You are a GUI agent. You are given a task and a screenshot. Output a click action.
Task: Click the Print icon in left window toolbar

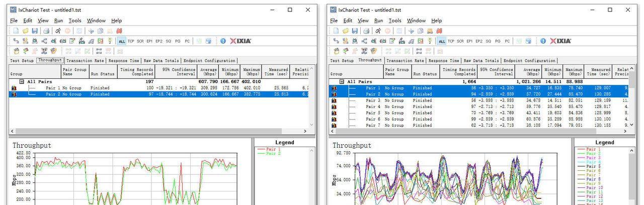(46, 31)
